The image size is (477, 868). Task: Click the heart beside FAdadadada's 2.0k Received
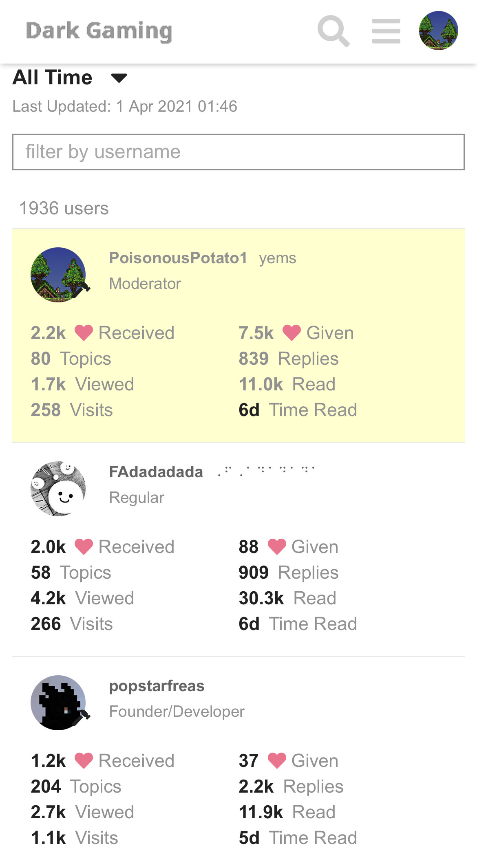84,547
